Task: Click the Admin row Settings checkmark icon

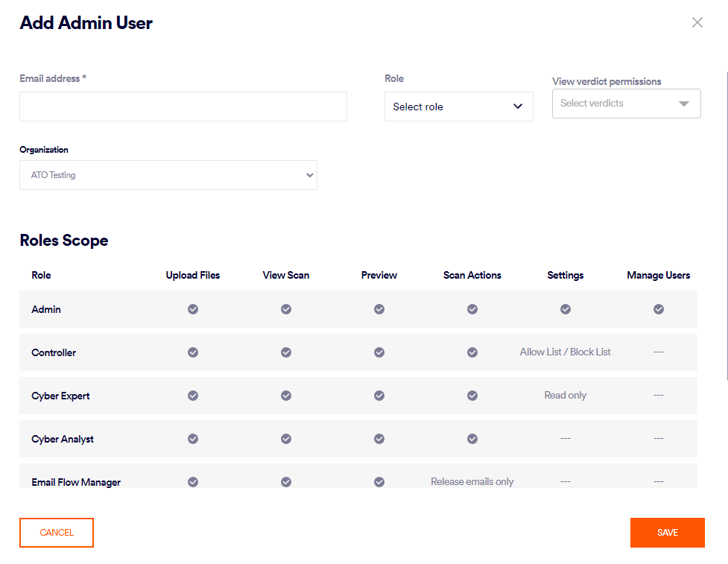Action: pyautogui.click(x=566, y=309)
